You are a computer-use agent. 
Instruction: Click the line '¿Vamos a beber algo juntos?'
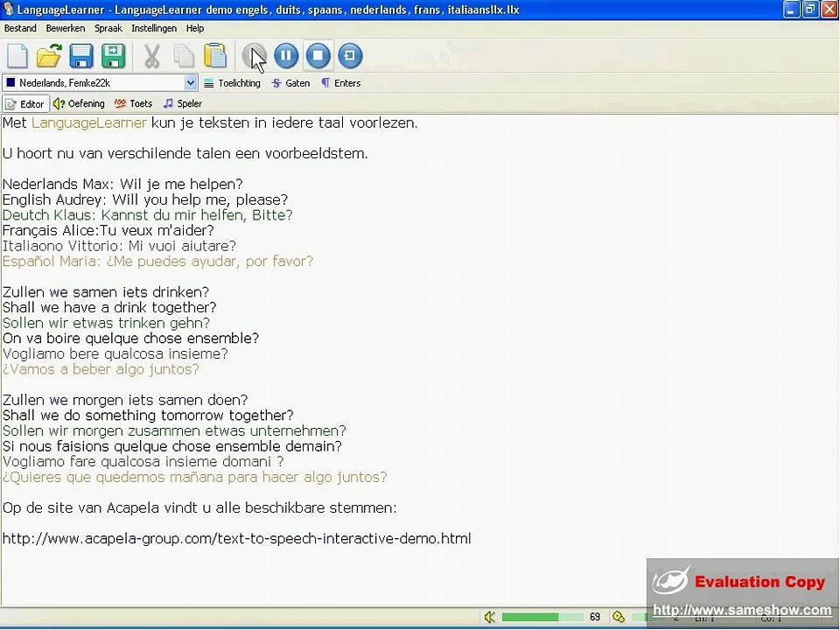point(101,369)
